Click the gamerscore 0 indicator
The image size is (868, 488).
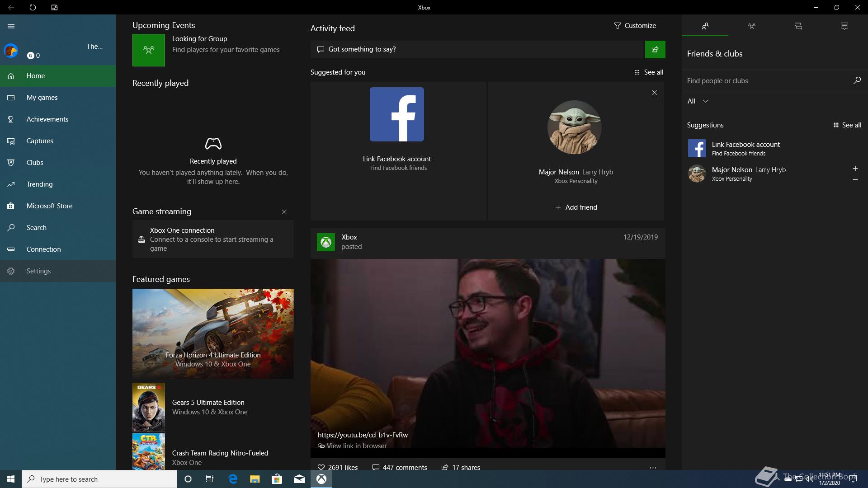click(x=33, y=56)
